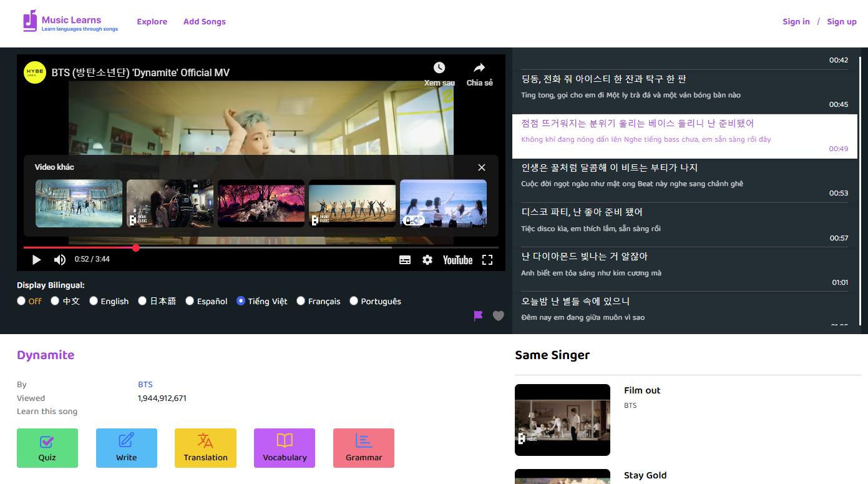Image resolution: width=868 pixels, height=484 pixels.
Task: Select 中文 bilingual display
Action: pyautogui.click(x=55, y=301)
